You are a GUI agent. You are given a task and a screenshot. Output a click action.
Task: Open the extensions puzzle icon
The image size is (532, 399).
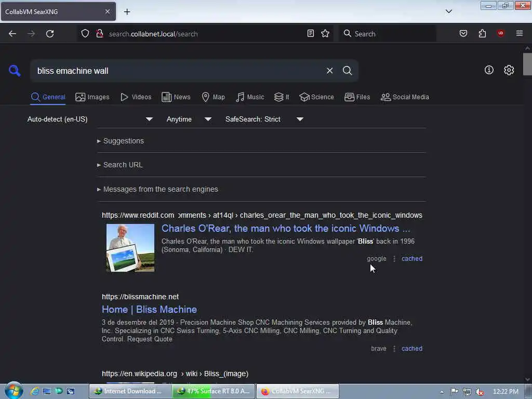tap(482, 33)
